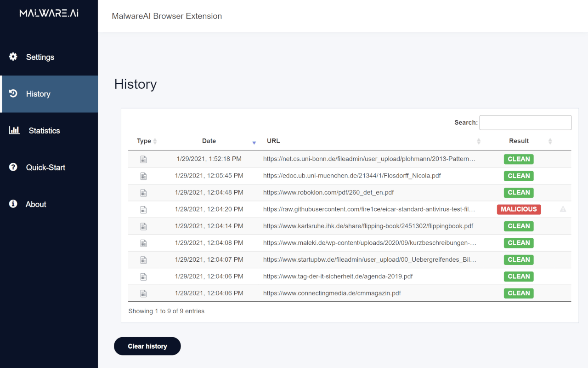Screen dimensions: 588x368
Task: Click date 1/29/2021, 12:04:14 PM
Action: tap(209, 226)
